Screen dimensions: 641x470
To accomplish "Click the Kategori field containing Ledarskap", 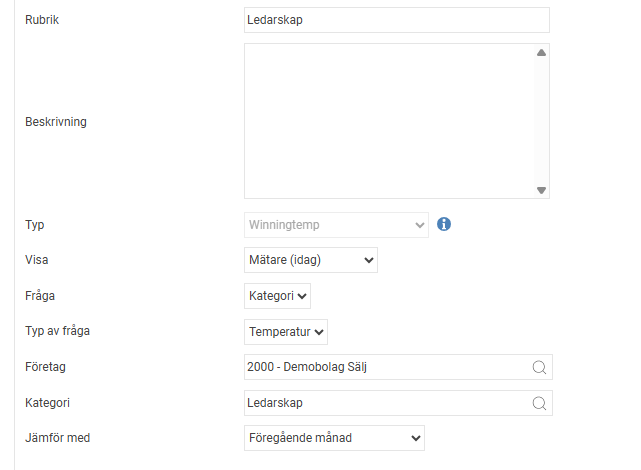I will pyautogui.click(x=385, y=403).
